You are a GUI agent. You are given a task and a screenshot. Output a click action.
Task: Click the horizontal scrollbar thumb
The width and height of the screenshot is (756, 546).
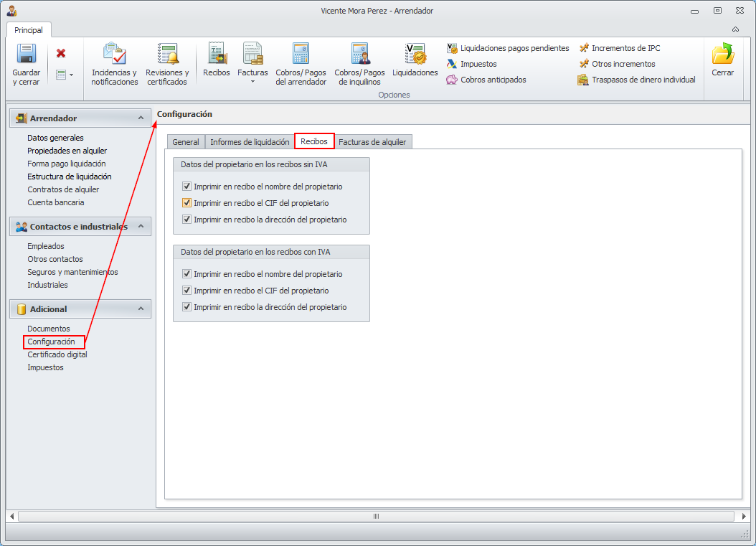(376, 516)
